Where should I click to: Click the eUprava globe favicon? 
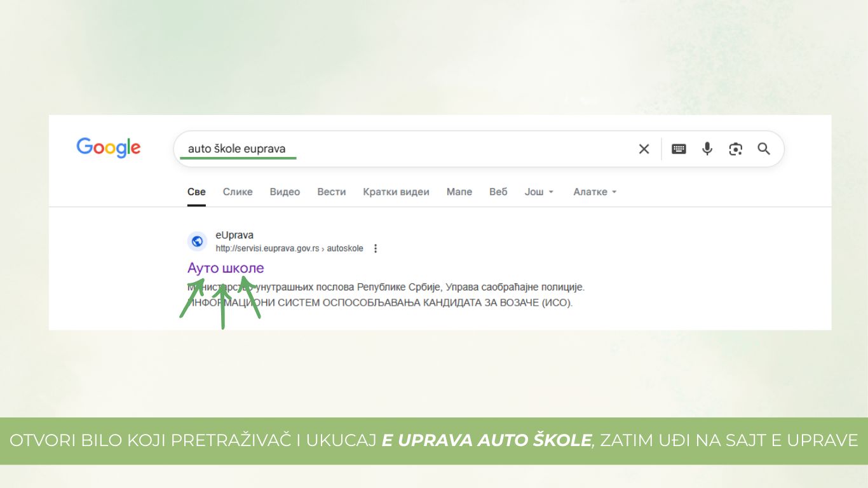197,241
